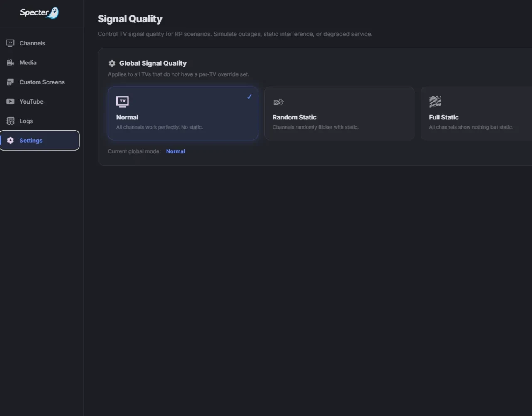The image size is (532, 416).
Task: Click the Custom Screens icon in sidebar
Action: tap(10, 82)
